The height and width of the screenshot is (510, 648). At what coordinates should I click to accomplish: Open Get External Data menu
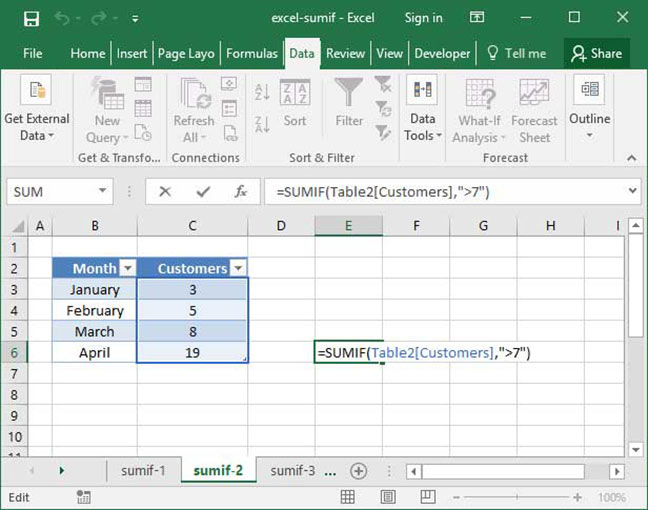[37, 110]
